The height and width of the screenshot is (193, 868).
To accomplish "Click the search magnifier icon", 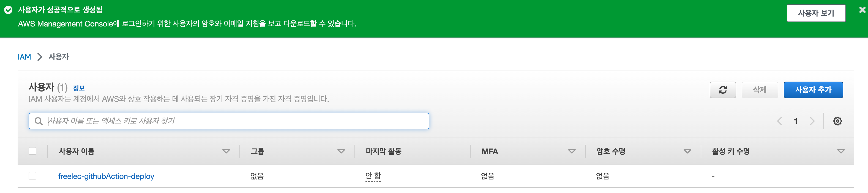I will click(x=39, y=121).
